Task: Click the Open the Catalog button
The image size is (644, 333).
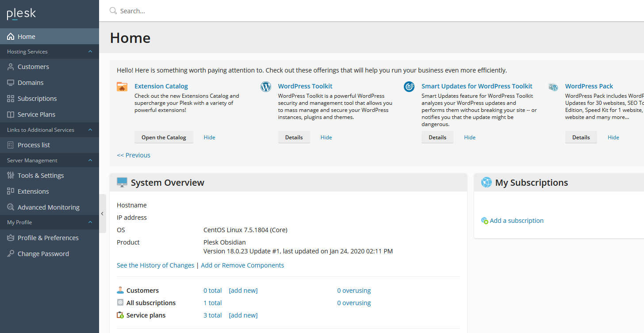Action: pyautogui.click(x=164, y=138)
